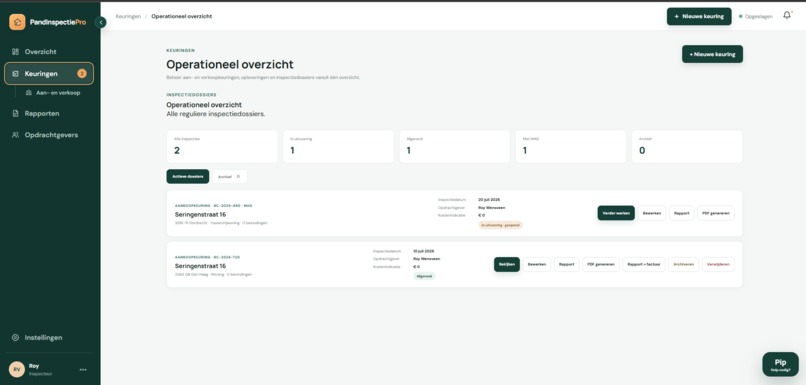Viewport: 806px width, 385px height.
Task: Click the Operationeel overzicht breadcrumb
Action: click(x=181, y=16)
